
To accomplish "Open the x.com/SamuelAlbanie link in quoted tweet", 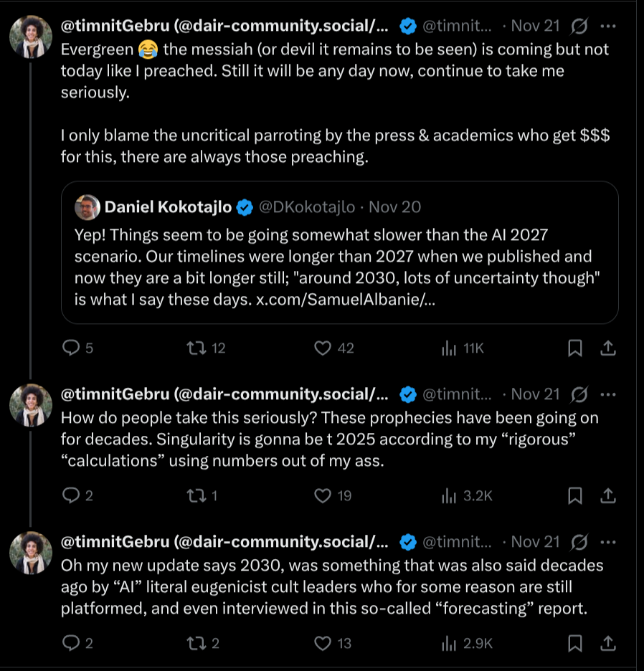I will (345, 300).
